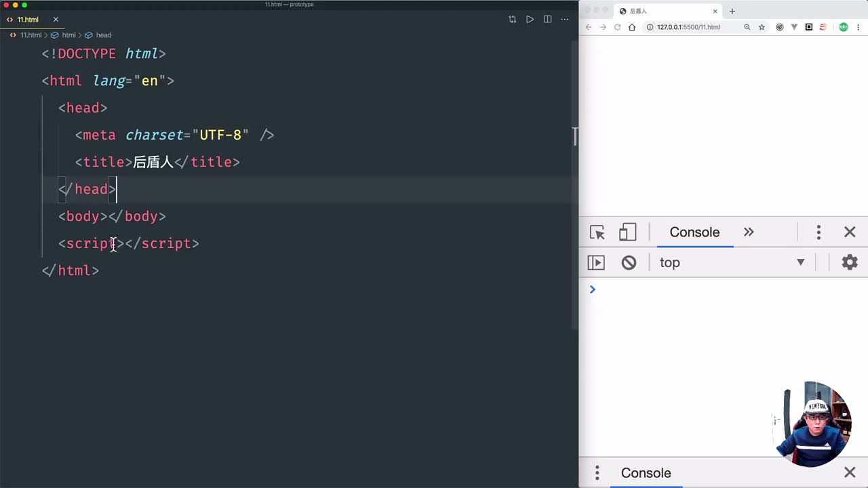Click the lang attribute in html tag
The width and height of the screenshot is (868, 488).
point(109,81)
